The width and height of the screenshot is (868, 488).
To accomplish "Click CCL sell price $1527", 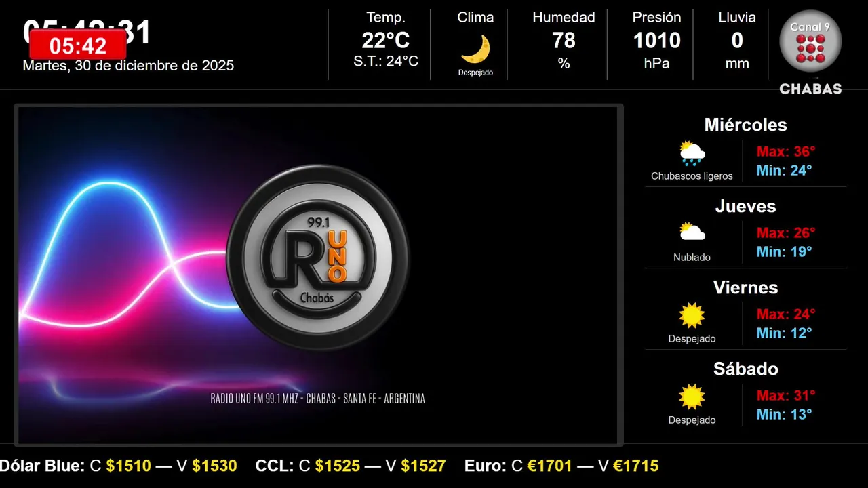I will click(424, 466).
